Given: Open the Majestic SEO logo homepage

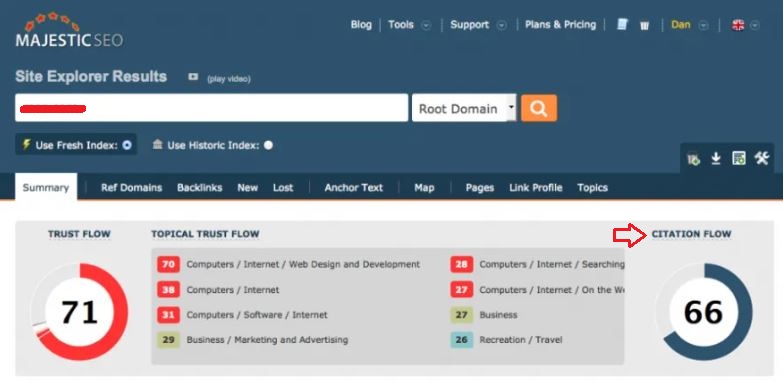Looking at the screenshot, I should pyautogui.click(x=69, y=30).
